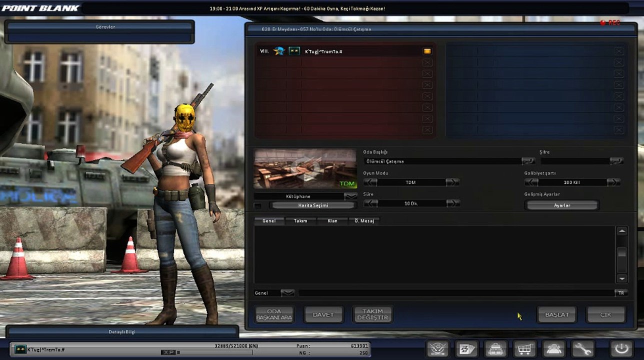644x360 pixels.
Task: Confirm room title with the enter icon
Action: [x=528, y=161]
